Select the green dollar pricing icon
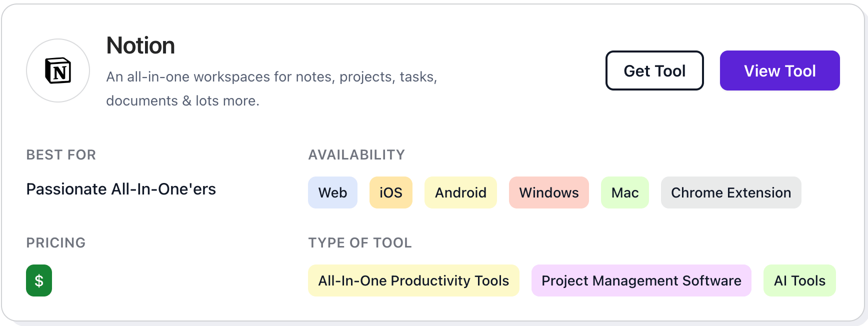This screenshot has width=868, height=326. coord(38,280)
